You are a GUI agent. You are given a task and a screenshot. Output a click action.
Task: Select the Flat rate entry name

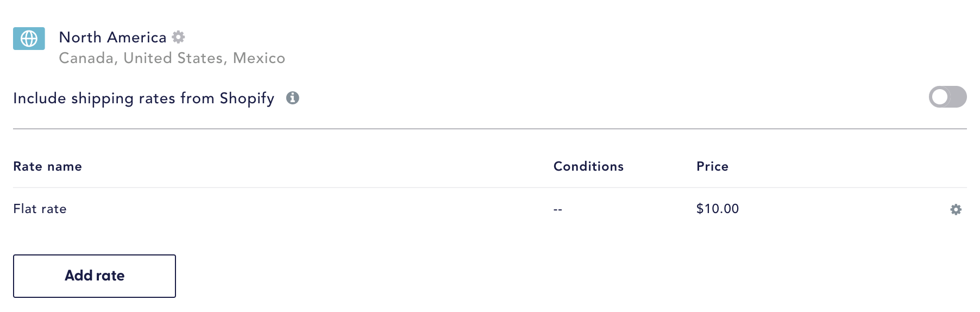40,209
